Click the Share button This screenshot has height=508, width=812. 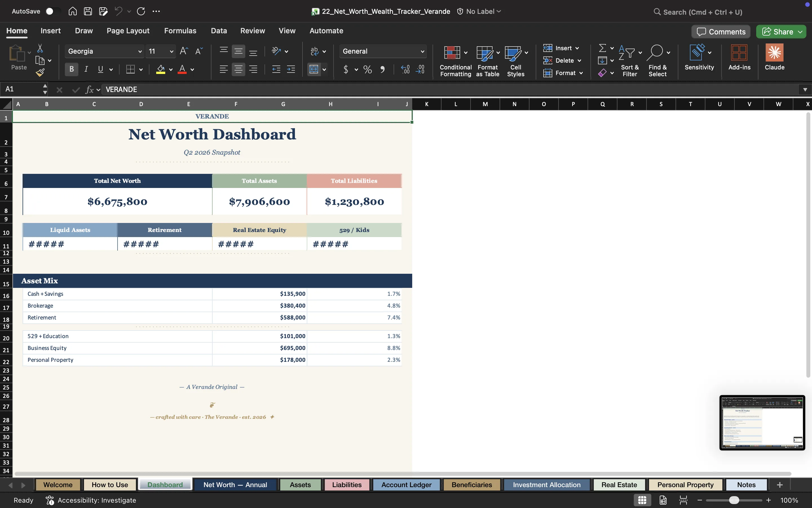pyautogui.click(x=781, y=32)
